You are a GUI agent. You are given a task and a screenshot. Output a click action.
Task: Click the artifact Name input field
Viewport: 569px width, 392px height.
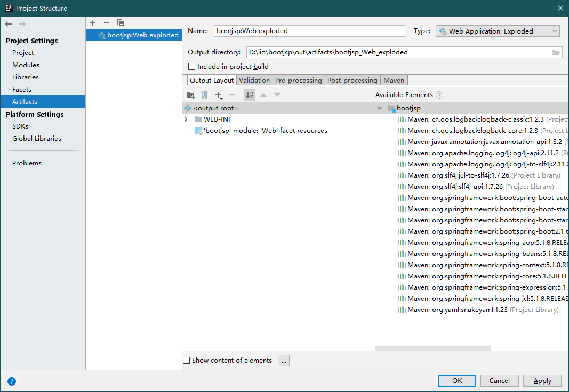(x=309, y=31)
